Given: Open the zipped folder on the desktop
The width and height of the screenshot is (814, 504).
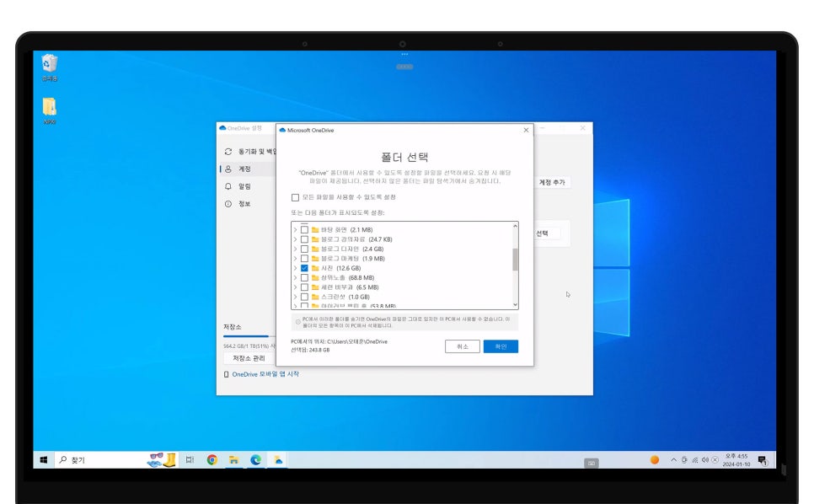Looking at the screenshot, I should pyautogui.click(x=50, y=110).
